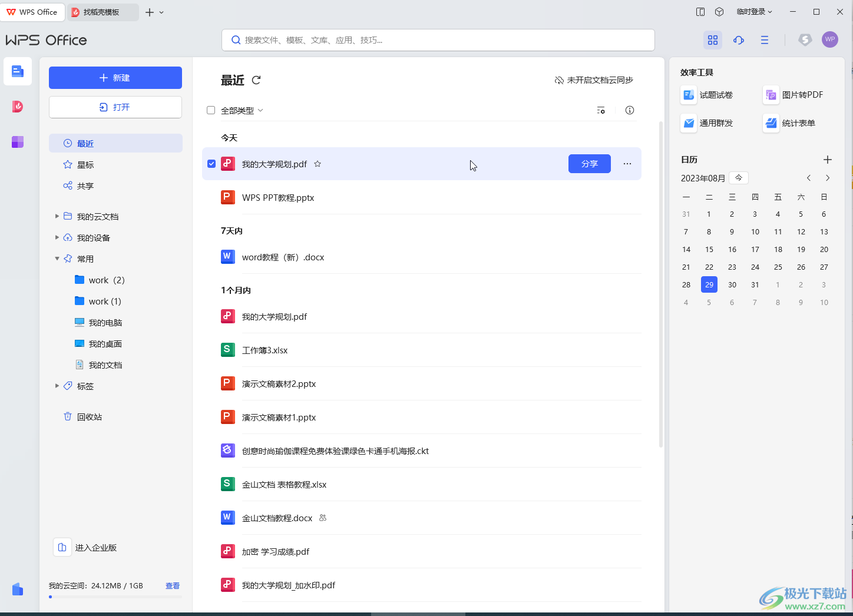The height and width of the screenshot is (616, 853).
Task: Focus the search files input field
Action: (438, 40)
